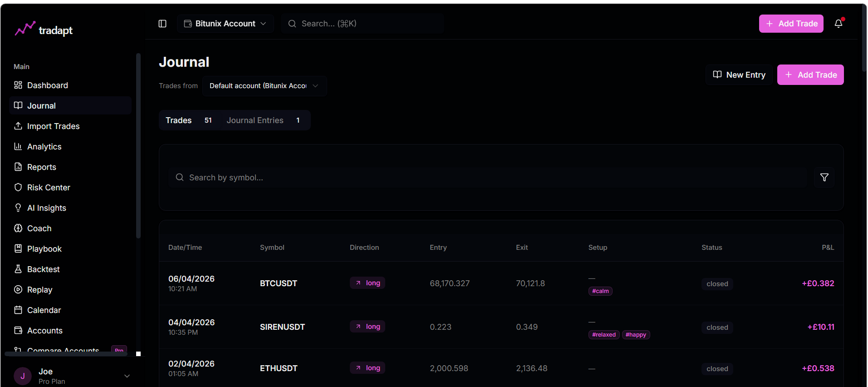
Task: Open the Coach page
Action: pyautogui.click(x=70, y=228)
